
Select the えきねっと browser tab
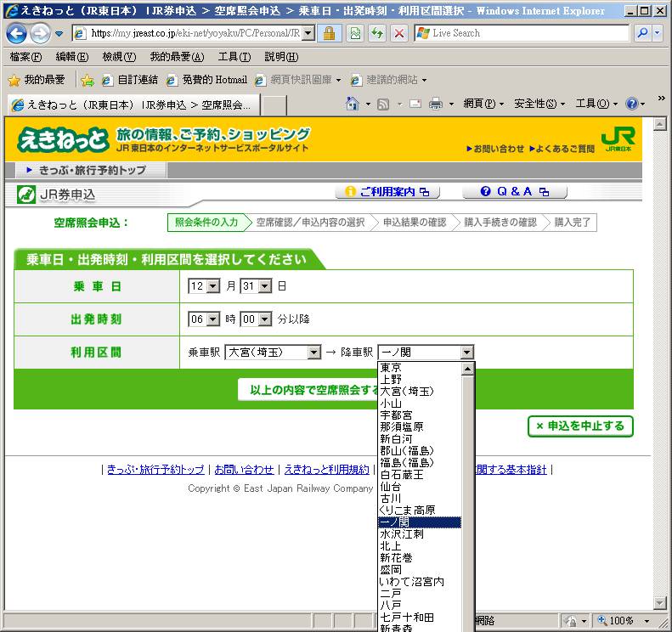[134, 105]
